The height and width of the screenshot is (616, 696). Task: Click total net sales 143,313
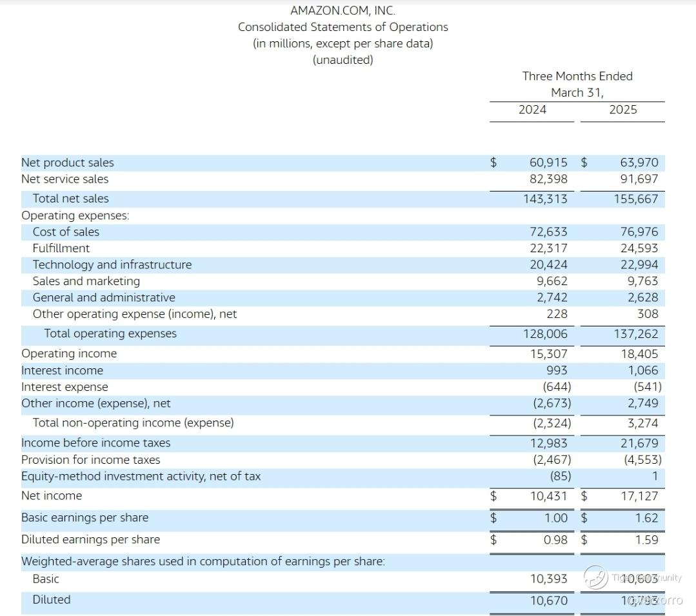click(545, 199)
